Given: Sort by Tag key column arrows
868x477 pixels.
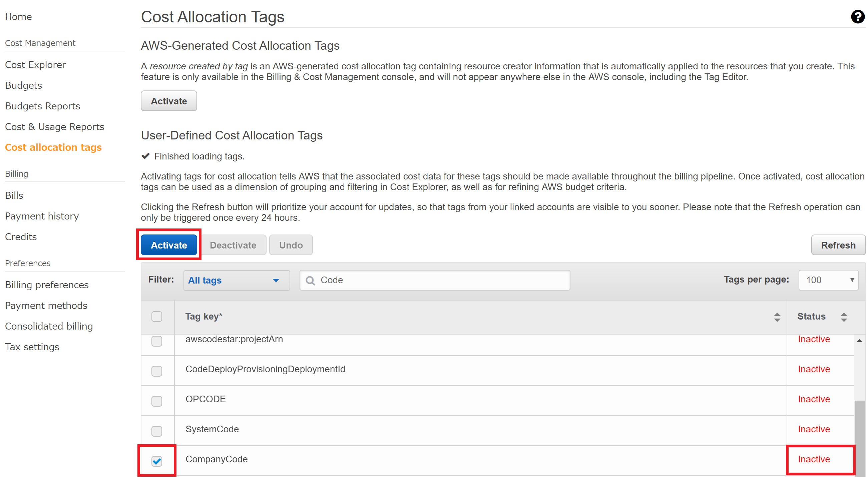Looking at the screenshot, I should click(x=777, y=317).
